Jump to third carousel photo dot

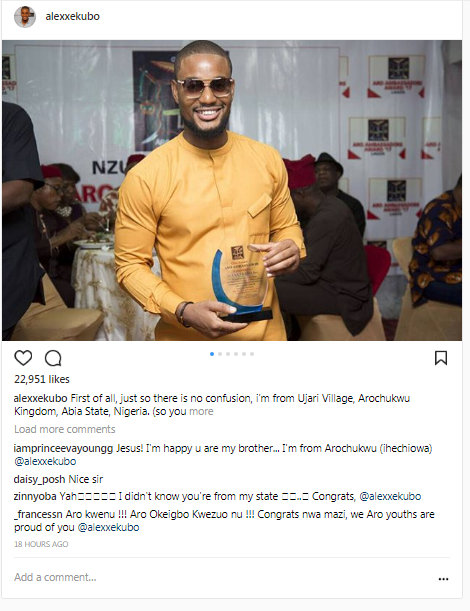[228, 354]
